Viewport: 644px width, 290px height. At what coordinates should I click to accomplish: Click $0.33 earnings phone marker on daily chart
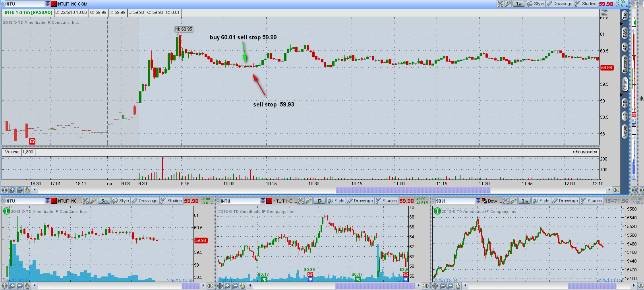[x=310, y=275]
